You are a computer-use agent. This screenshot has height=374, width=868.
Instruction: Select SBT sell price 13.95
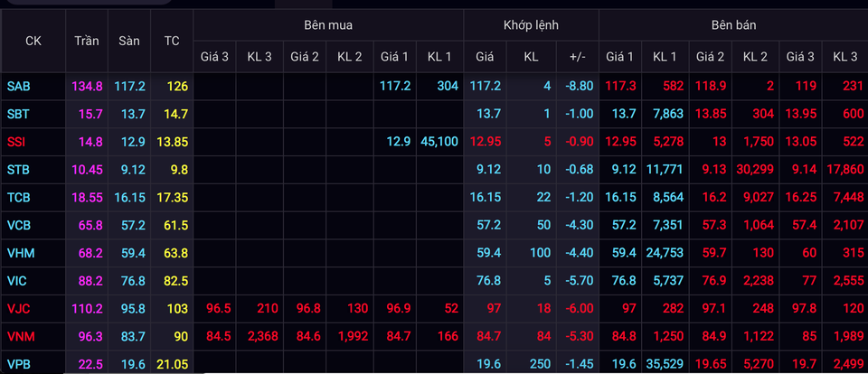(x=800, y=114)
